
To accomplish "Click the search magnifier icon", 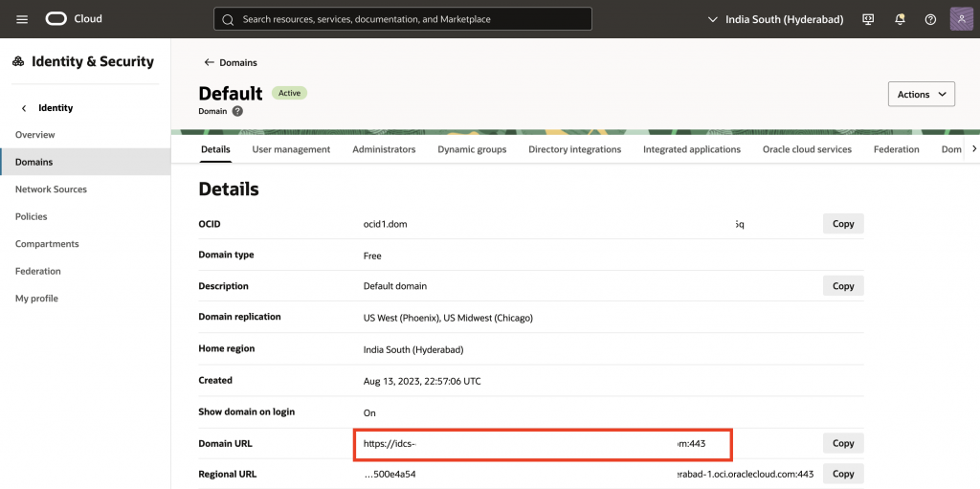I will click(x=228, y=19).
